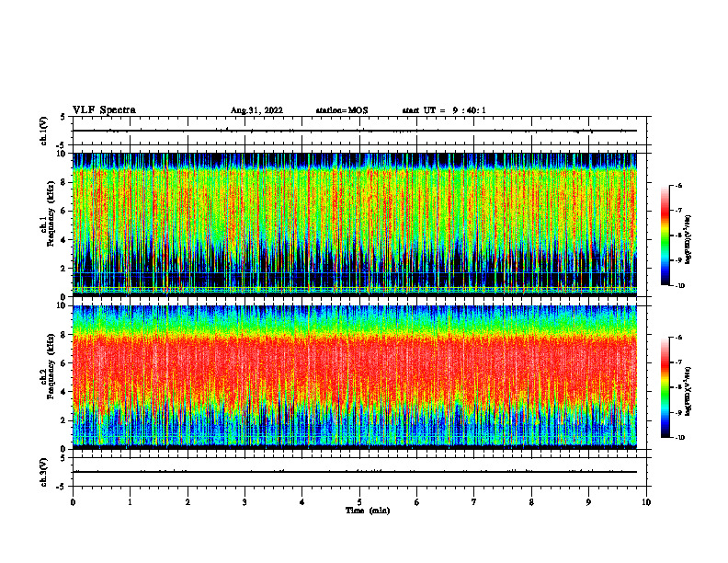Click time axis tick label "10"
This screenshot has width=728, height=563.
pyautogui.click(x=646, y=502)
